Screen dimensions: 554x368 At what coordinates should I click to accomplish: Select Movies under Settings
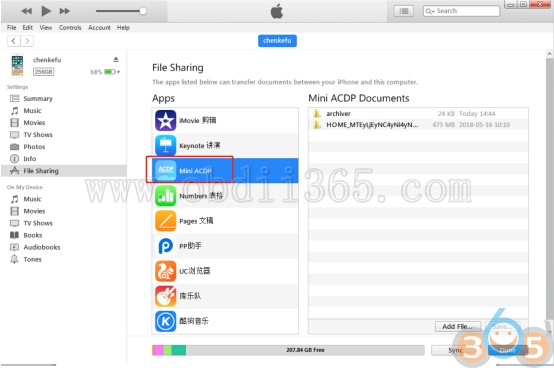(34, 123)
